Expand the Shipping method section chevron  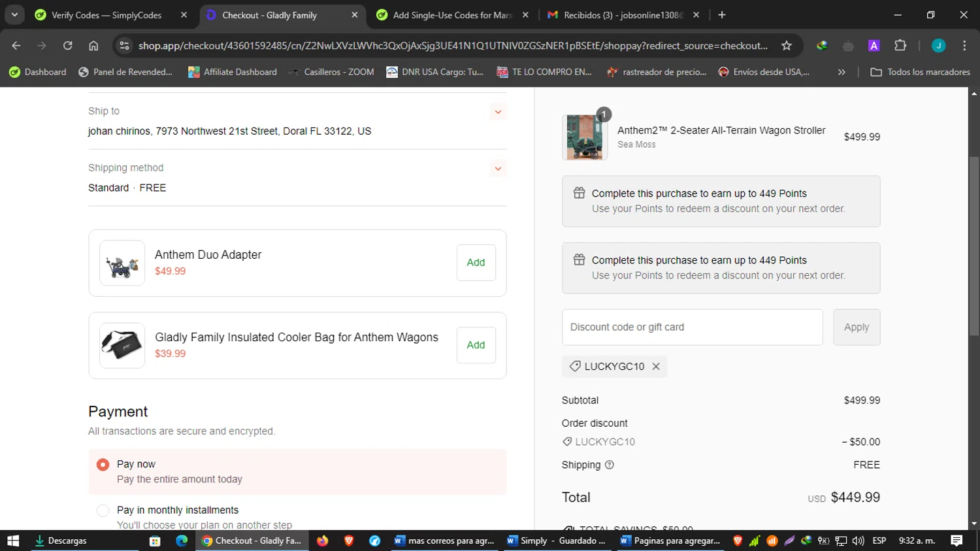point(498,169)
